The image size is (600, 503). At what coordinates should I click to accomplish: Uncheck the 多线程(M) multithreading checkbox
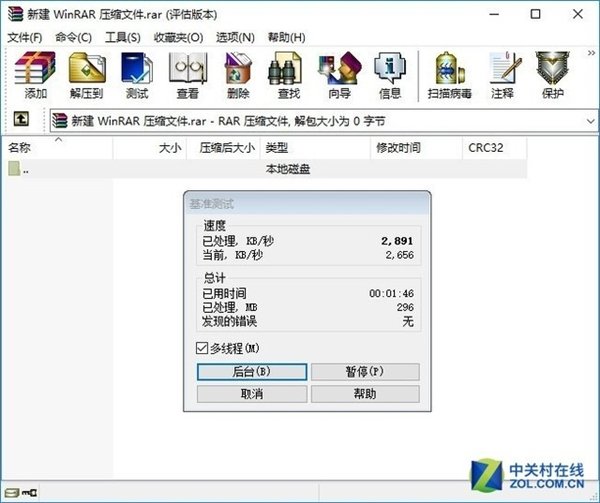(202, 348)
